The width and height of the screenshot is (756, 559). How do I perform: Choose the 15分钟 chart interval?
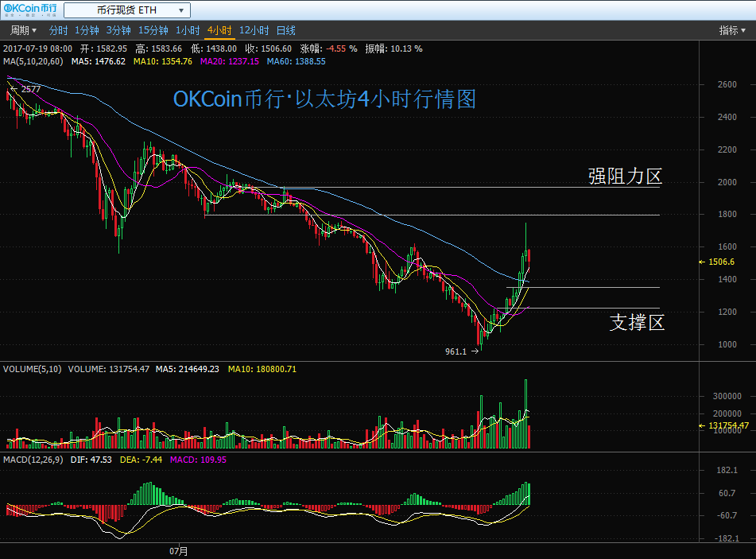point(153,30)
